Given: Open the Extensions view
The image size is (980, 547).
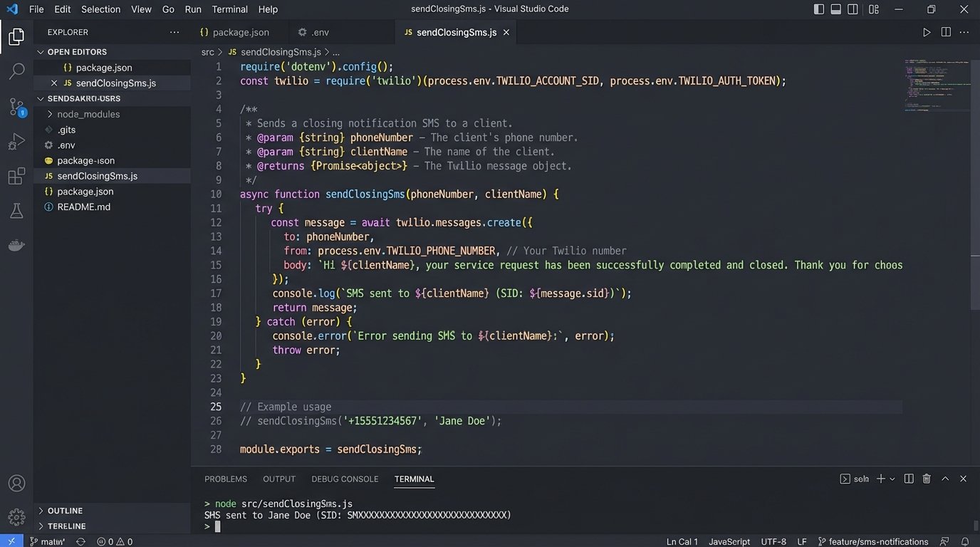Looking at the screenshot, I should pos(16,175).
